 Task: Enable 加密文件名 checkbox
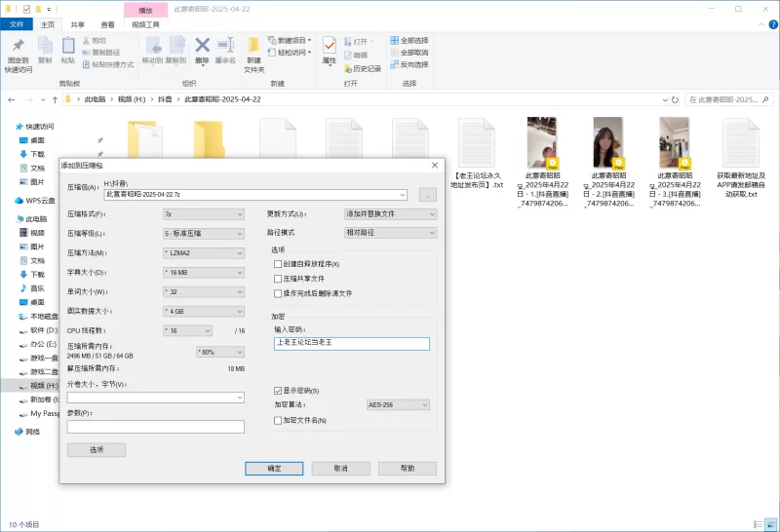[278, 421]
